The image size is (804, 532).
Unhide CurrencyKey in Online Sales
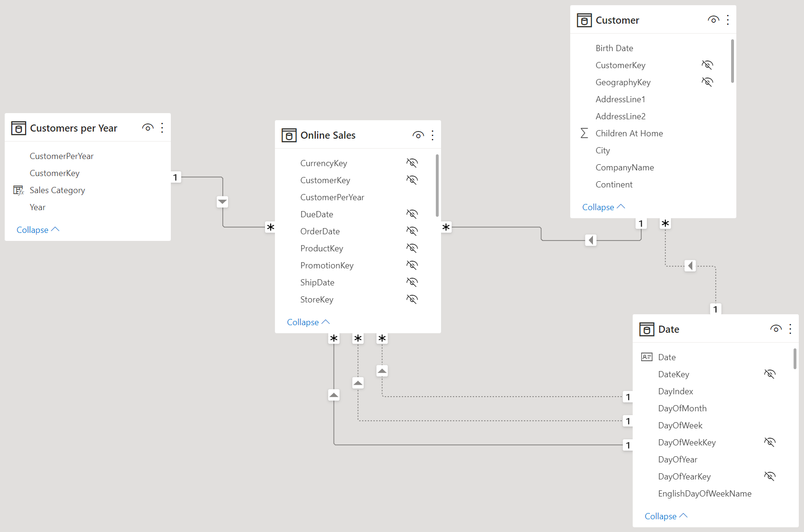pyautogui.click(x=412, y=163)
